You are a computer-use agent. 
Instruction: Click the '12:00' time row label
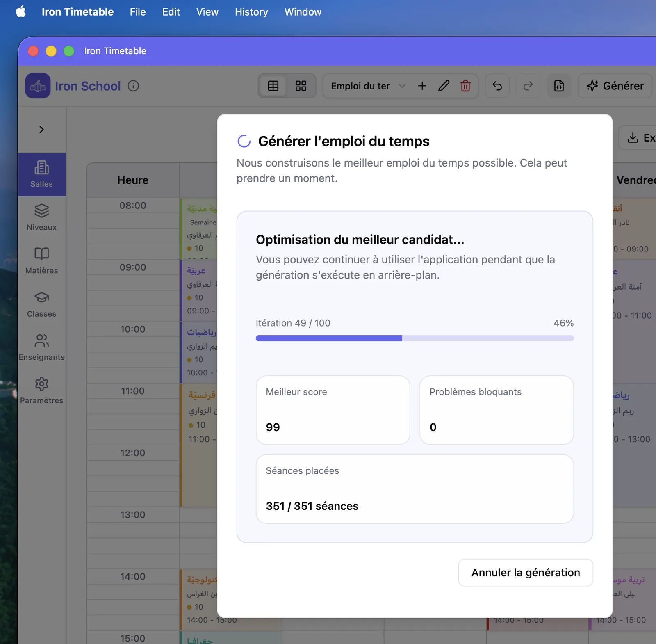pyautogui.click(x=133, y=453)
